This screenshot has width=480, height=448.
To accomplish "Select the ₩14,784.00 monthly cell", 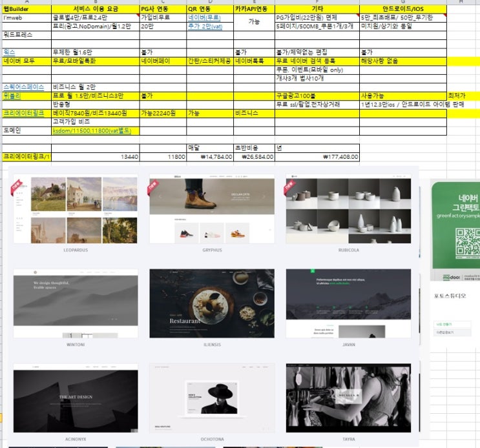I will (210, 157).
